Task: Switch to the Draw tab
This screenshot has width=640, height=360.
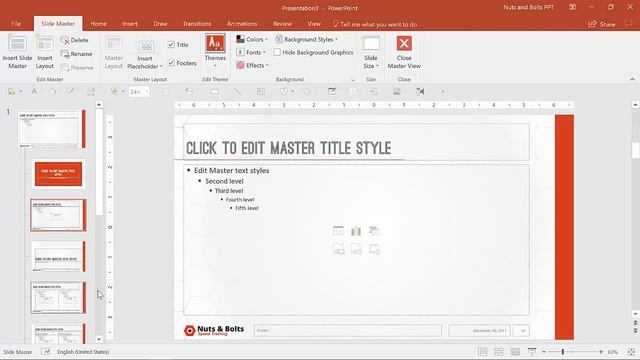Action: tap(160, 24)
